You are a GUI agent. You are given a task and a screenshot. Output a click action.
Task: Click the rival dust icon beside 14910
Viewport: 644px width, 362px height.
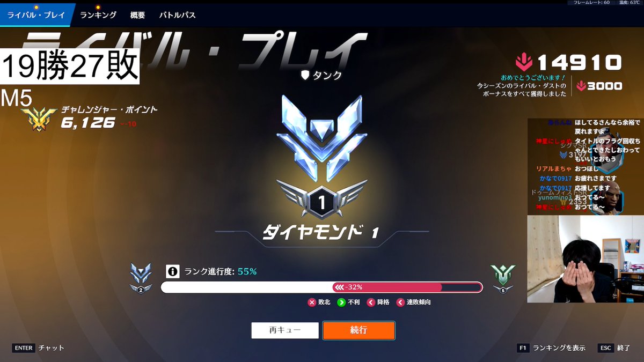click(524, 63)
